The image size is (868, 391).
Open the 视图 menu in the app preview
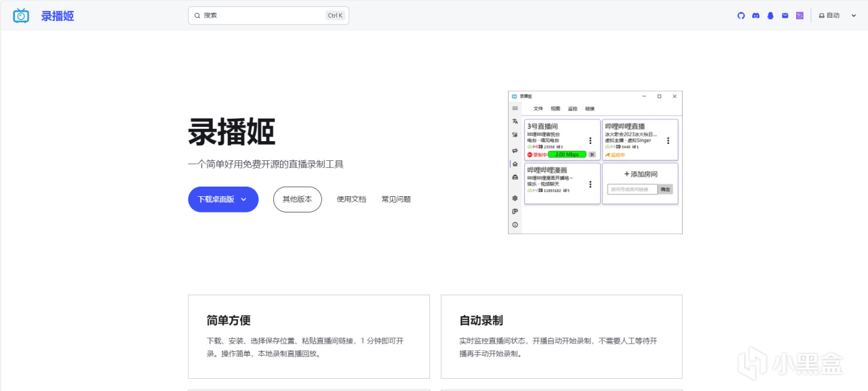pyautogui.click(x=555, y=109)
